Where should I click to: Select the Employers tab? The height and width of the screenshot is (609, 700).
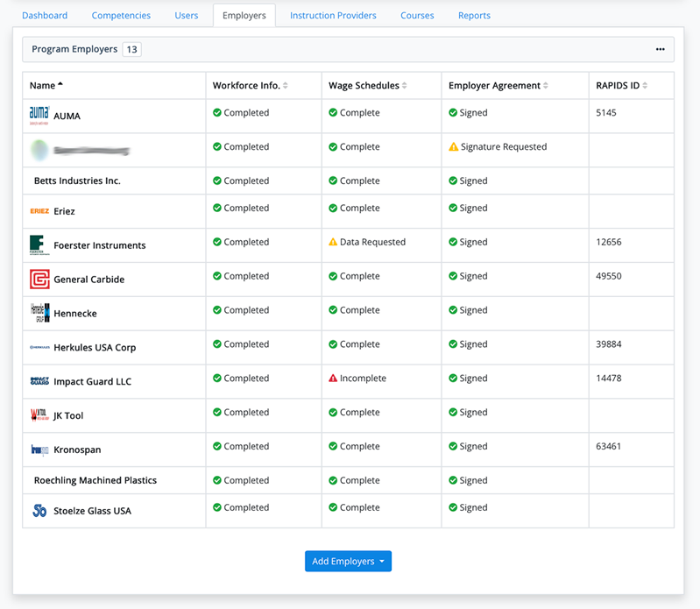(x=244, y=15)
